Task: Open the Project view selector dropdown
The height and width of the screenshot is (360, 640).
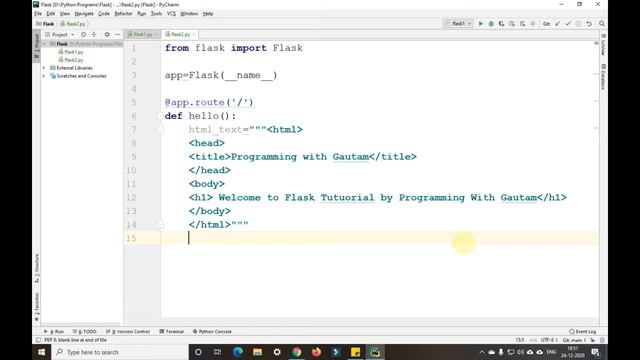Action: point(60,35)
